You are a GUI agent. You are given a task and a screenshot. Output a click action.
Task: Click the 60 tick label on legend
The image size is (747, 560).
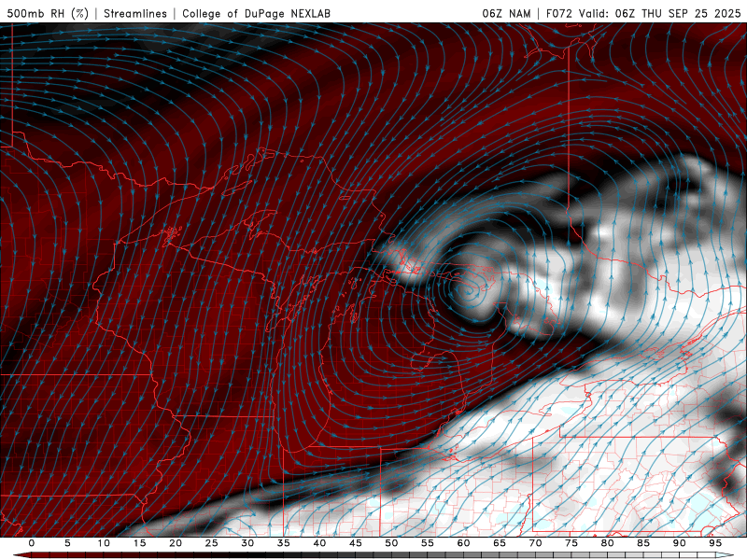(x=463, y=543)
